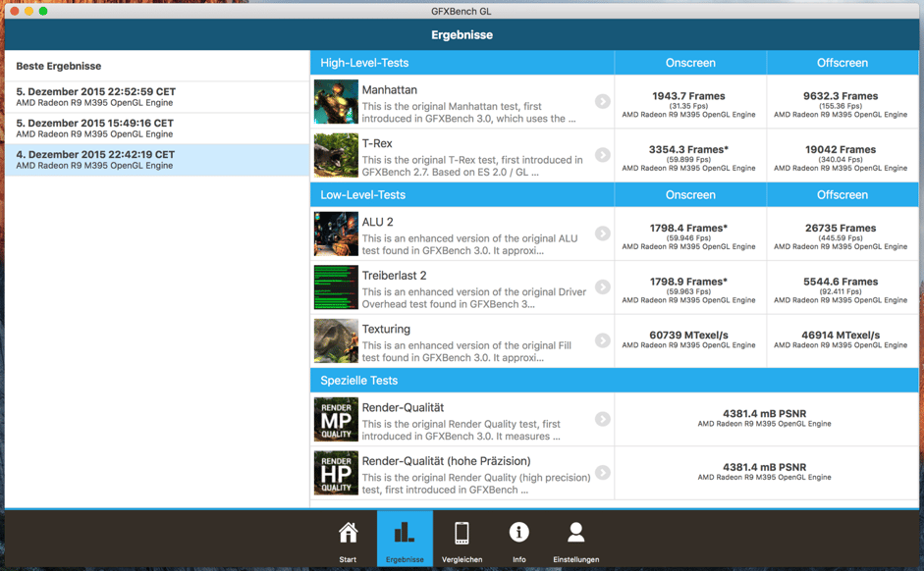Open the Vergleichen phone icon
This screenshot has width=924, height=571.
coord(462,533)
